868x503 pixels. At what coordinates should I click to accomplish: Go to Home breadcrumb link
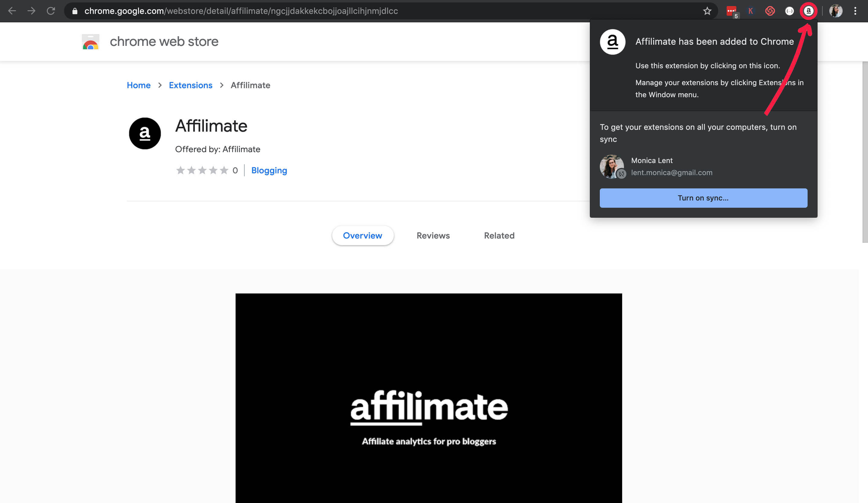(x=138, y=85)
